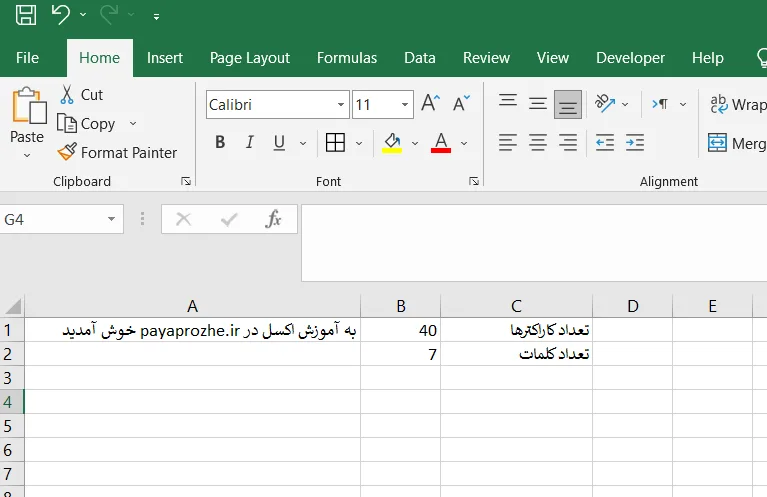Click inside the formula bar
The height and width of the screenshot is (497, 767).
[534, 243]
